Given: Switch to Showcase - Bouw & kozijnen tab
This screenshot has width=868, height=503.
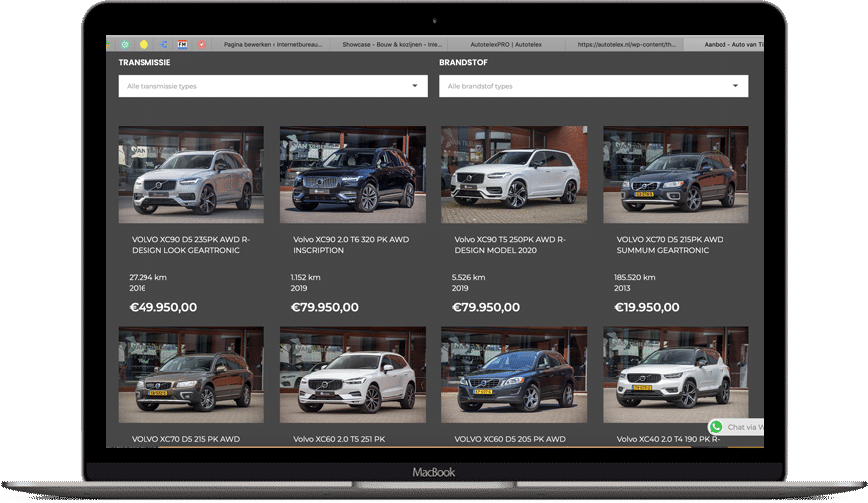Looking at the screenshot, I should [x=390, y=44].
